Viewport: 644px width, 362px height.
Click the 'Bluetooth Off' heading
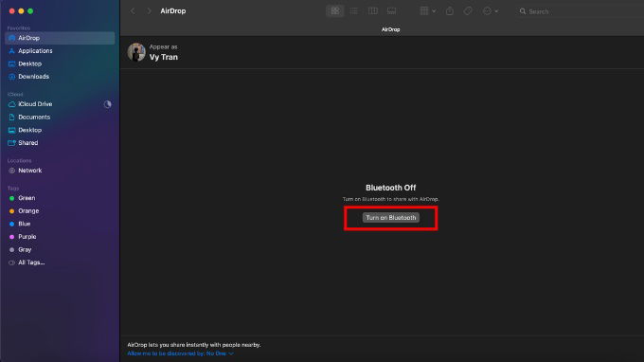click(390, 188)
